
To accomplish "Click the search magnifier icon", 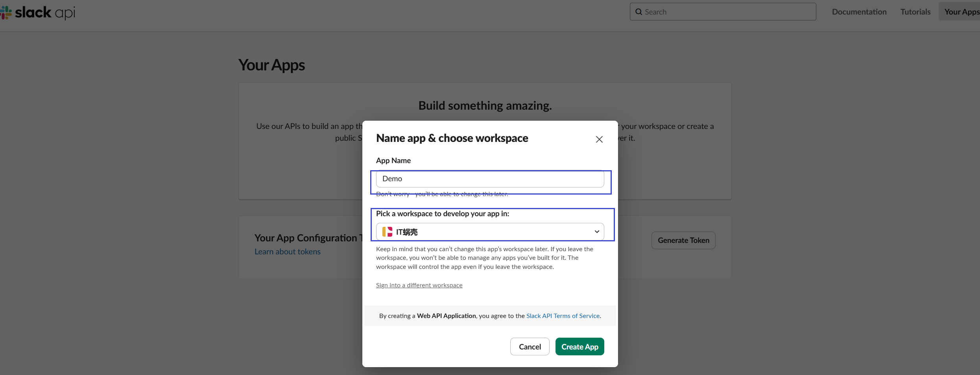I will (639, 12).
